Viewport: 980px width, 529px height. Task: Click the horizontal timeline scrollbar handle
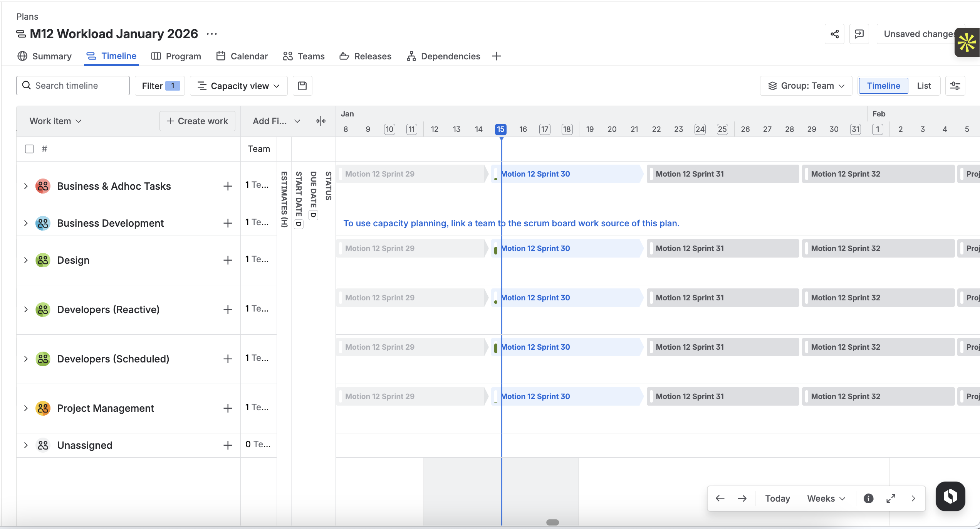[x=552, y=522]
